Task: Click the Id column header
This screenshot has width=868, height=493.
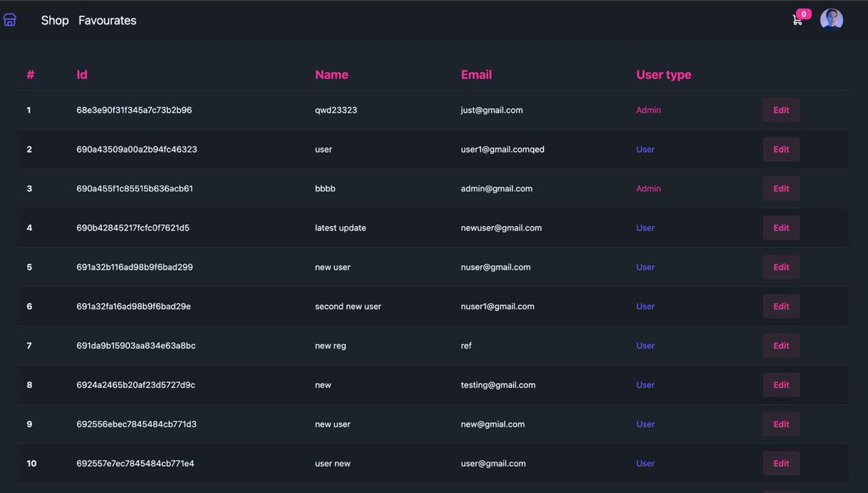Action: pyautogui.click(x=81, y=74)
